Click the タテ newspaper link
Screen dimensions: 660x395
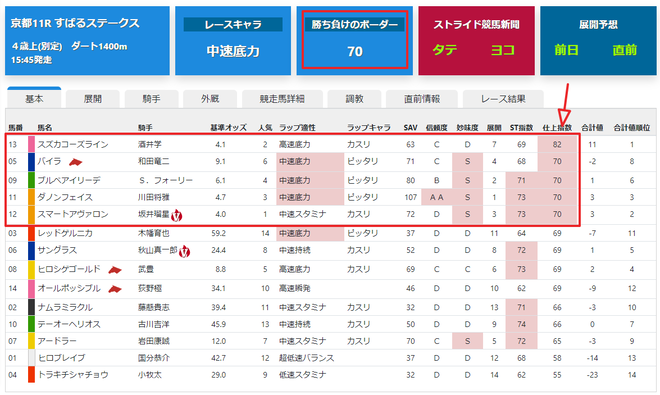tap(445, 50)
